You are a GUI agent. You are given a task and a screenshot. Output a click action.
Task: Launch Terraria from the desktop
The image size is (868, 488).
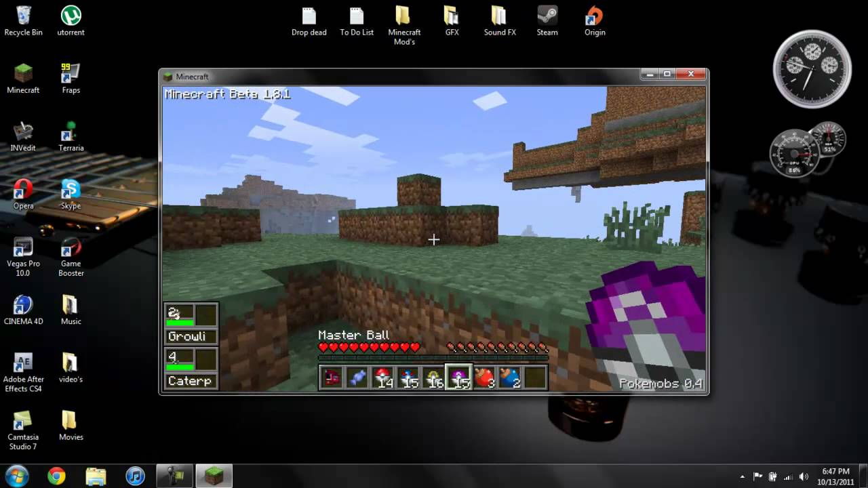point(71,136)
